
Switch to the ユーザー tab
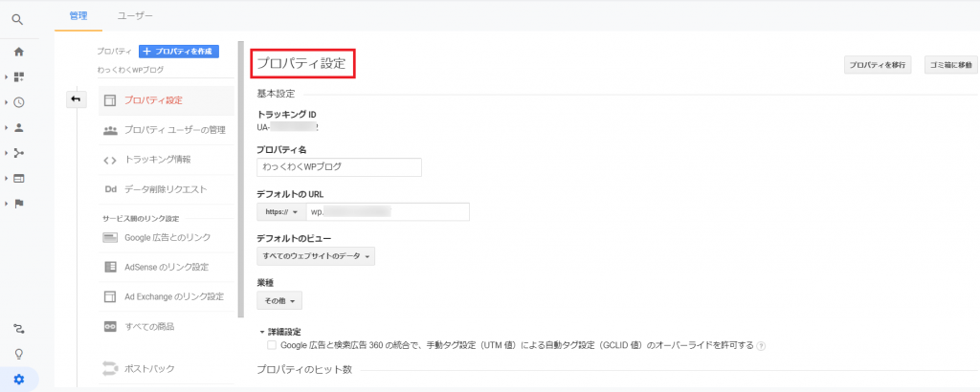pyautogui.click(x=134, y=16)
